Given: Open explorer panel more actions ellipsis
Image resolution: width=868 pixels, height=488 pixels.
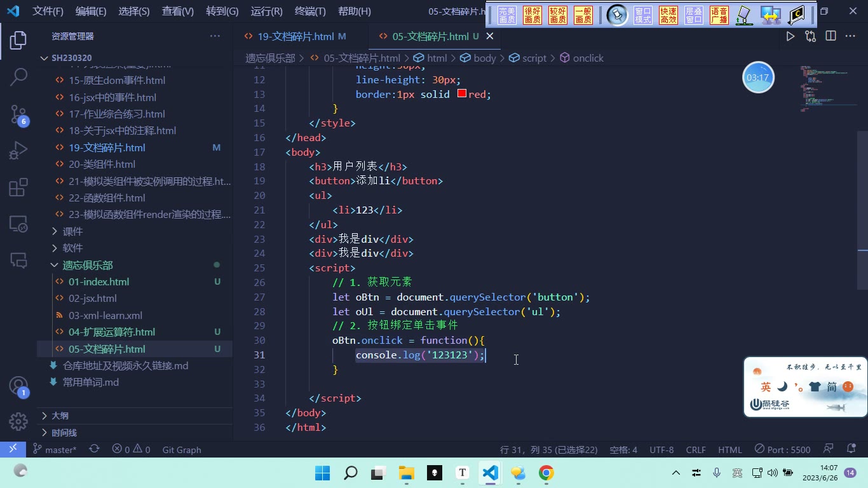Looking at the screenshot, I should pos(215,36).
